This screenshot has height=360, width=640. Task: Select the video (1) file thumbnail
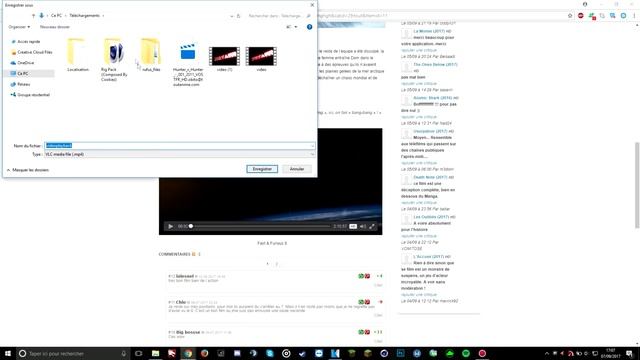[224, 59]
